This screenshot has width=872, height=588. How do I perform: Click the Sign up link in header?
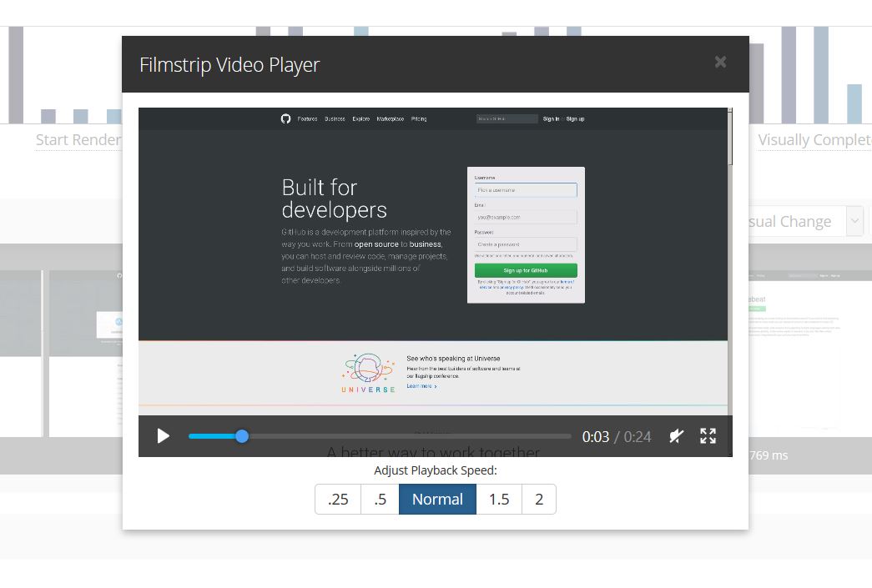575,119
